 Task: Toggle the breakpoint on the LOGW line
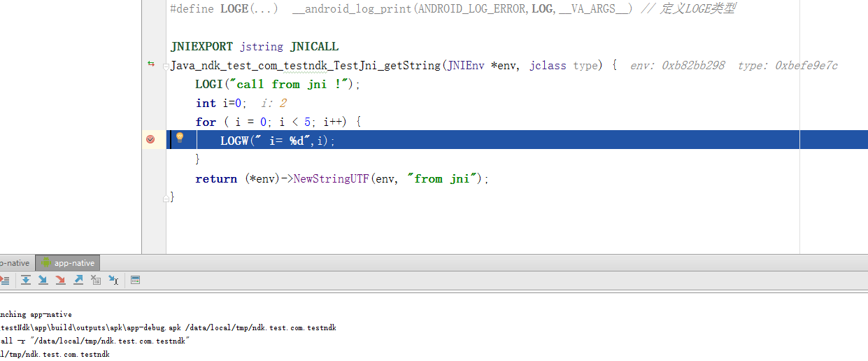point(150,139)
